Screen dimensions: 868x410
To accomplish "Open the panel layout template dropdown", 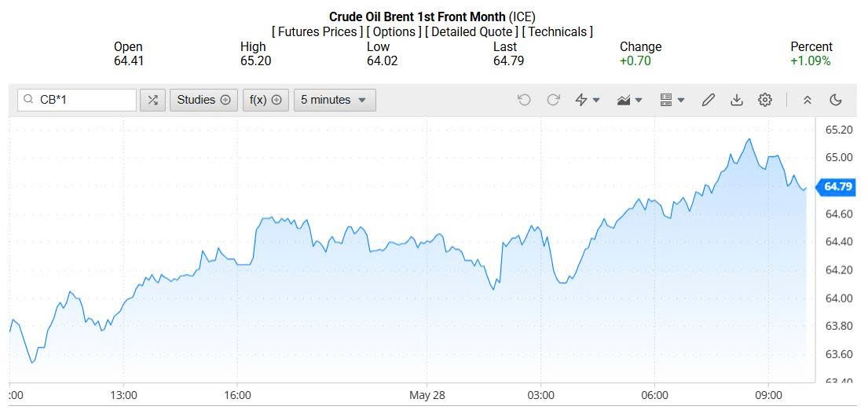I will [672, 100].
